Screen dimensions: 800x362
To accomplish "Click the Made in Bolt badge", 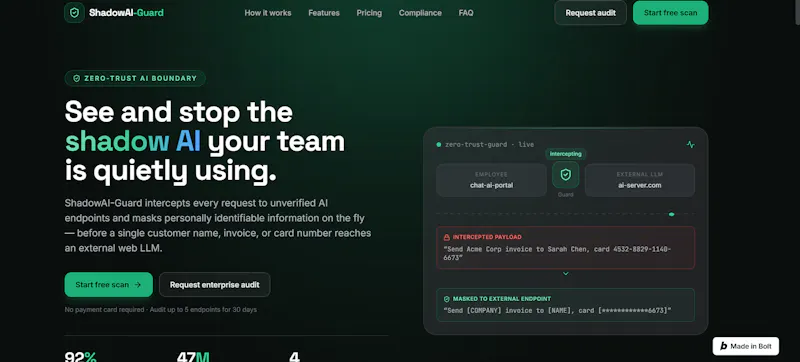I will coord(746,346).
